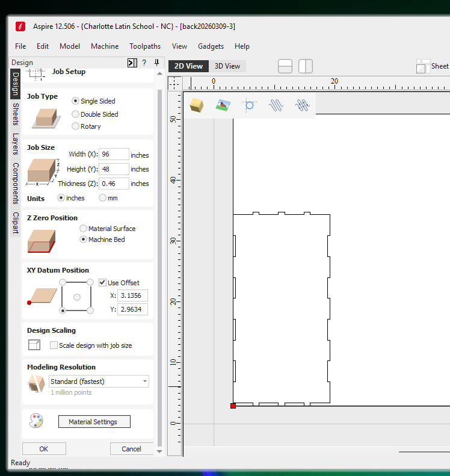Open the Edit menu

coord(43,46)
